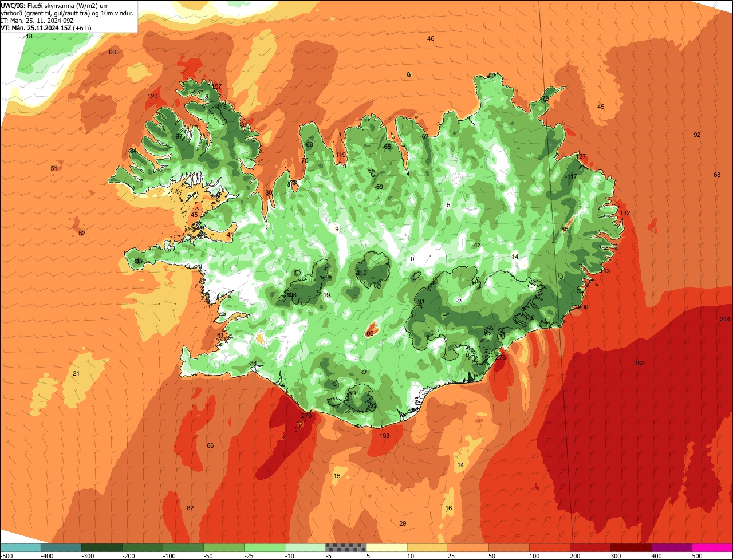Screen dimensions: 733x560
Task: Click the pale yellow swatch between 5 and 10
Action: point(387,547)
